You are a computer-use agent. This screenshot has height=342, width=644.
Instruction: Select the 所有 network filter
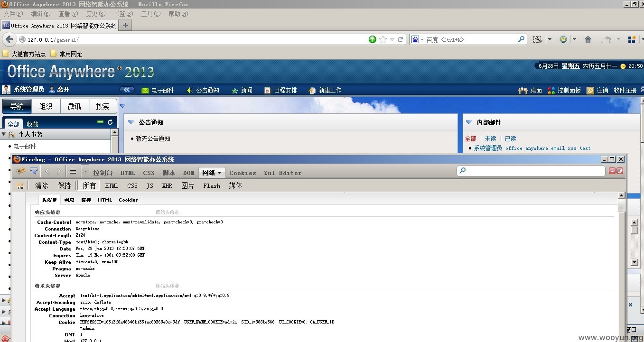point(89,185)
